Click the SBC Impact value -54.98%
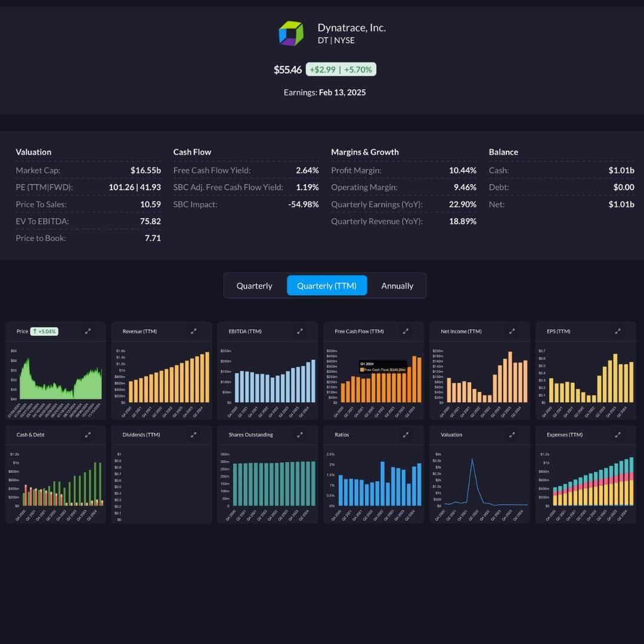 [303, 204]
